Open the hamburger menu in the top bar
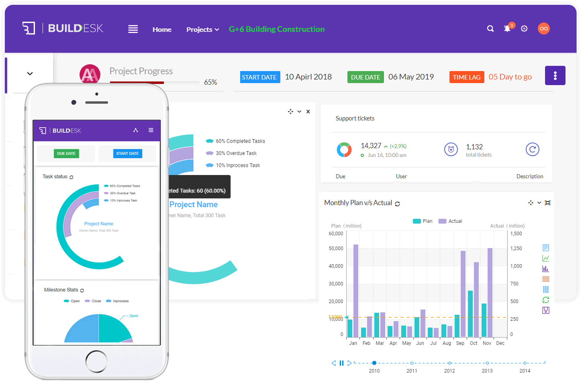Viewport: 588px width, 385px height. coord(133,29)
